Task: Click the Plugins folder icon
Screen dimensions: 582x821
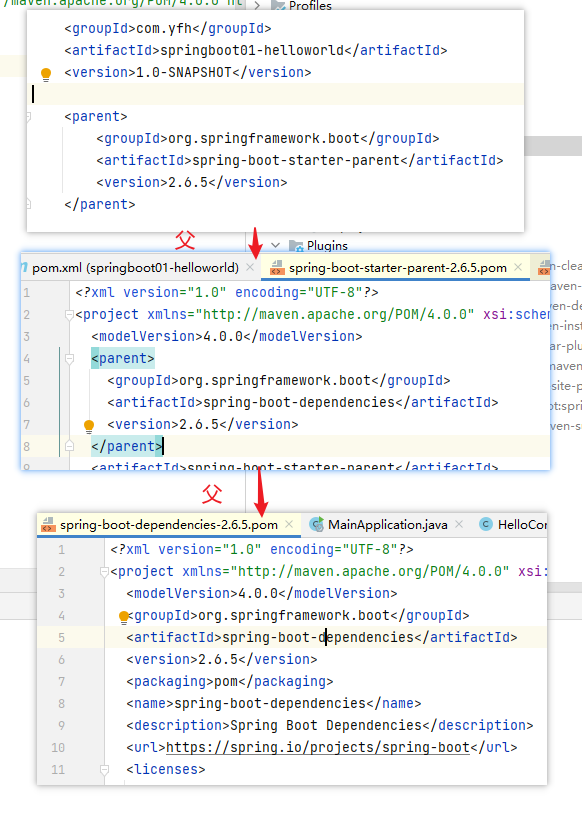Action: point(296,245)
